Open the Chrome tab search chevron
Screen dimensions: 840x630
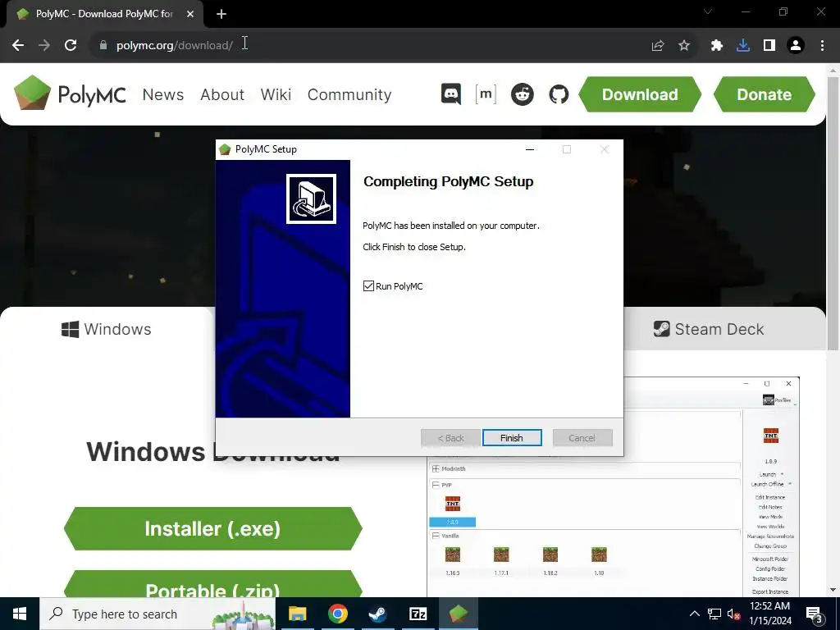coord(708,11)
